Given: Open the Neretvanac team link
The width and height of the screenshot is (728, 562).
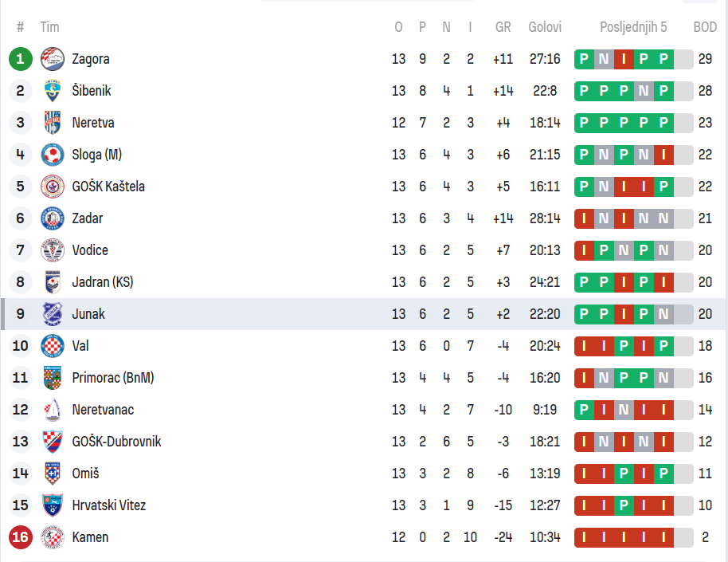Looking at the screenshot, I should (x=103, y=410).
